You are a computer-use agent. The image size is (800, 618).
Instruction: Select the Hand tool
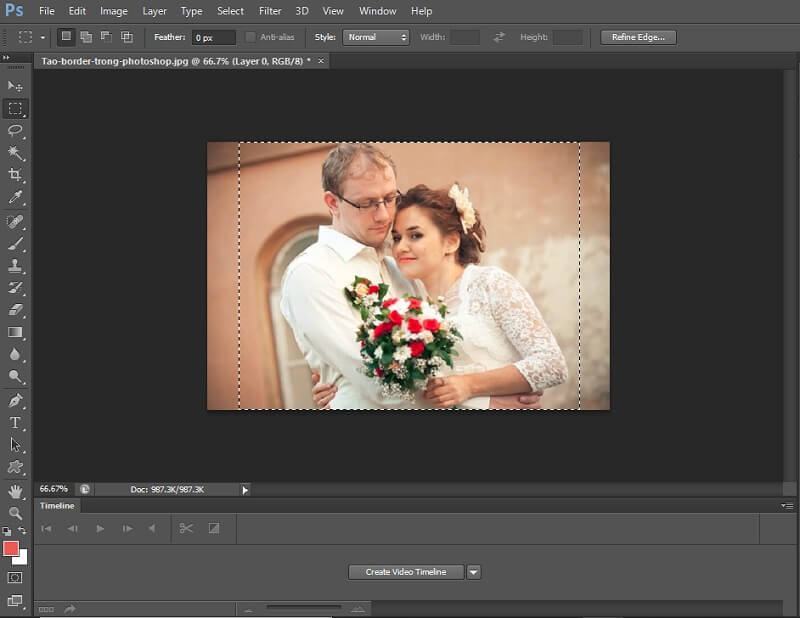pyautogui.click(x=15, y=491)
